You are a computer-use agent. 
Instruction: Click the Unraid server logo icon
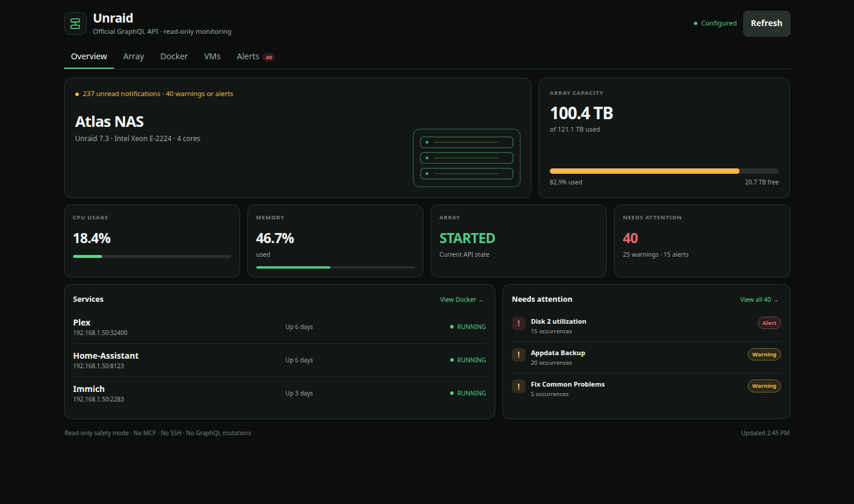75,24
